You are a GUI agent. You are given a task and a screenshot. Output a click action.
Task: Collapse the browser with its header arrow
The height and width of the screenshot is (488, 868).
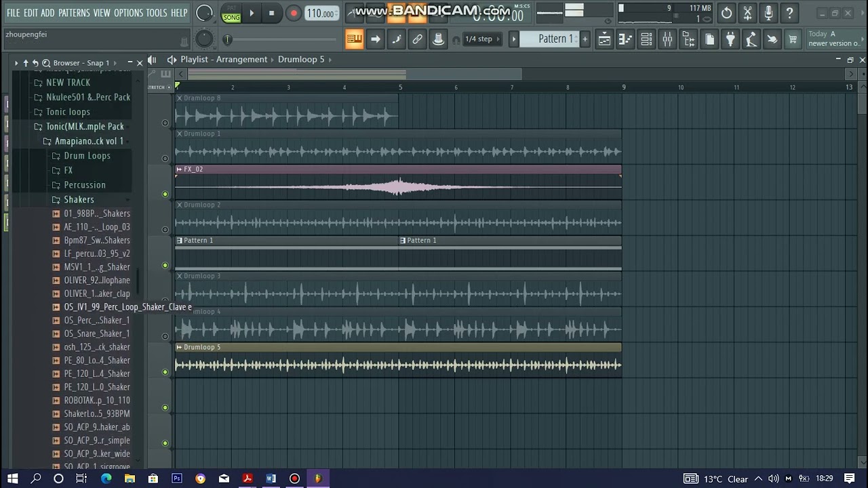[x=16, y=62]
